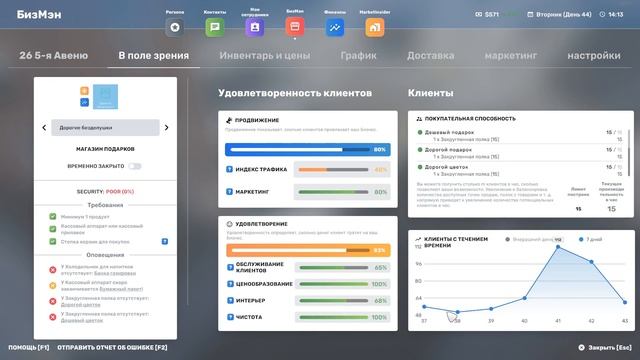Open the green Contacts chat icon
Viewport: 640px width, 360px height.
pyautogui.click(x=215, y=27)
